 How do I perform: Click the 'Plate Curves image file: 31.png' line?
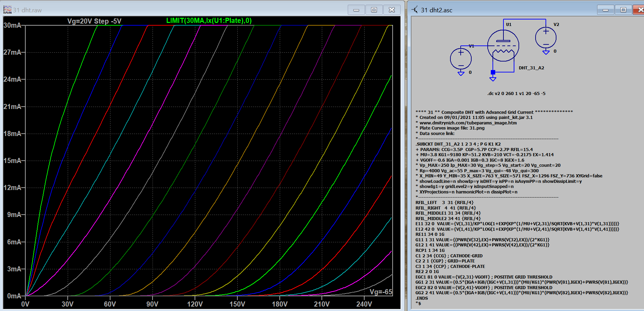(x=450, y=128)
